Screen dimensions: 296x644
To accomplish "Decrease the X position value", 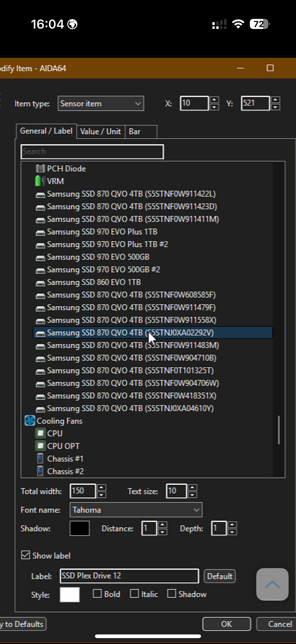I will click(214, 107).
